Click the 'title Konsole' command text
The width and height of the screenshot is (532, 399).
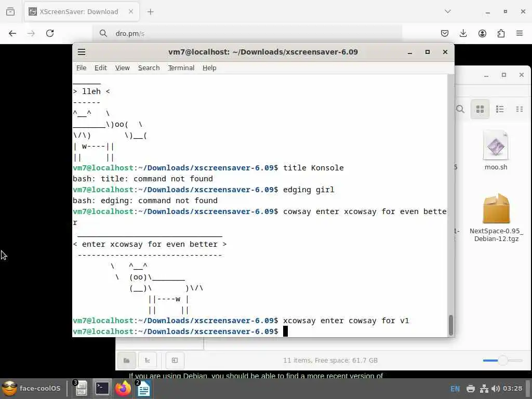(x=313, y=168)
